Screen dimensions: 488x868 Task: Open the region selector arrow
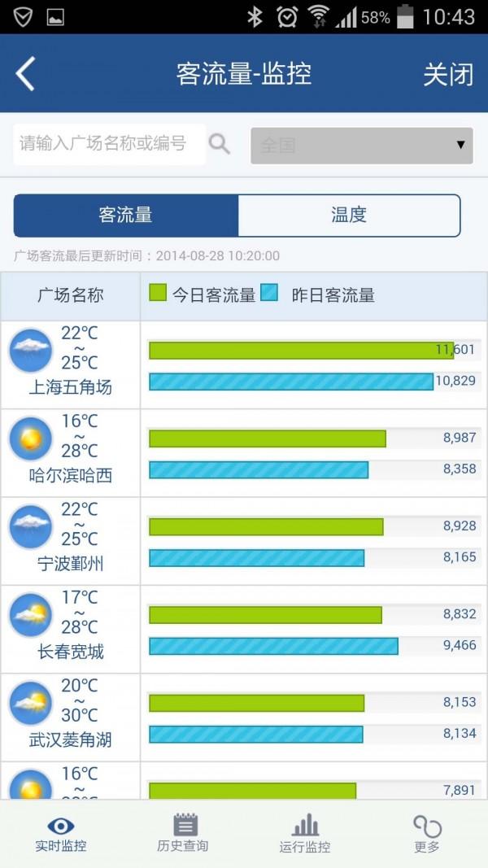pos(459,144)
